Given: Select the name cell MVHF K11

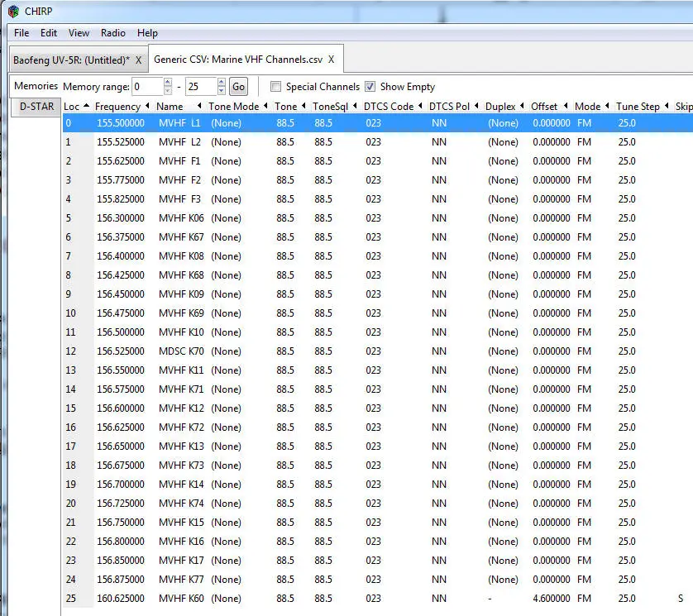Looking at the screenshot, I should click(181, 370).
